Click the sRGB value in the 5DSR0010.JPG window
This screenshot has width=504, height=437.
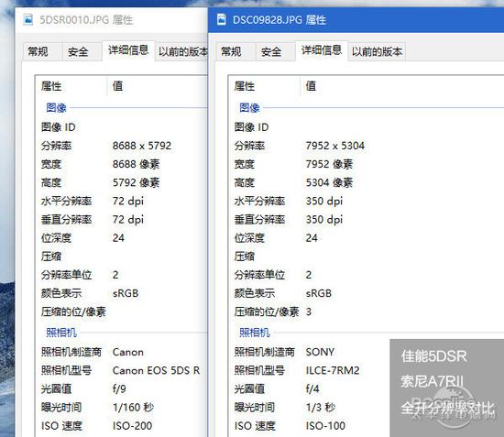point(126,293)
